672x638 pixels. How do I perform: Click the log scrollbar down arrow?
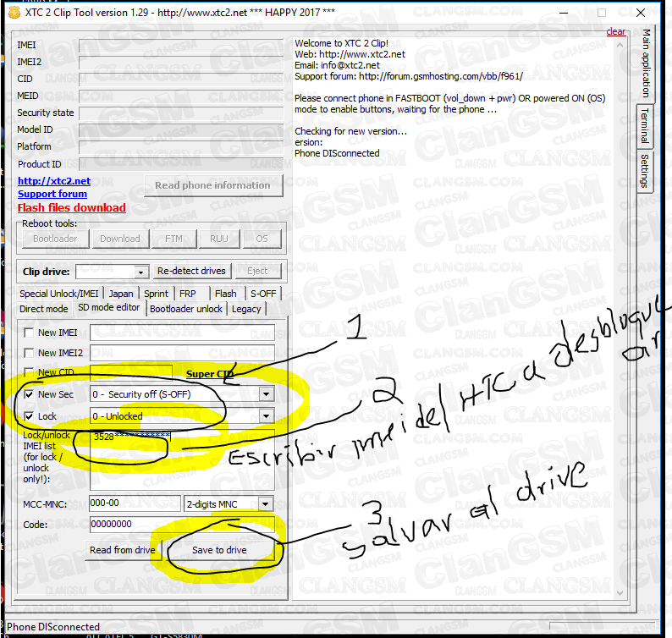(x=620, y=592)
